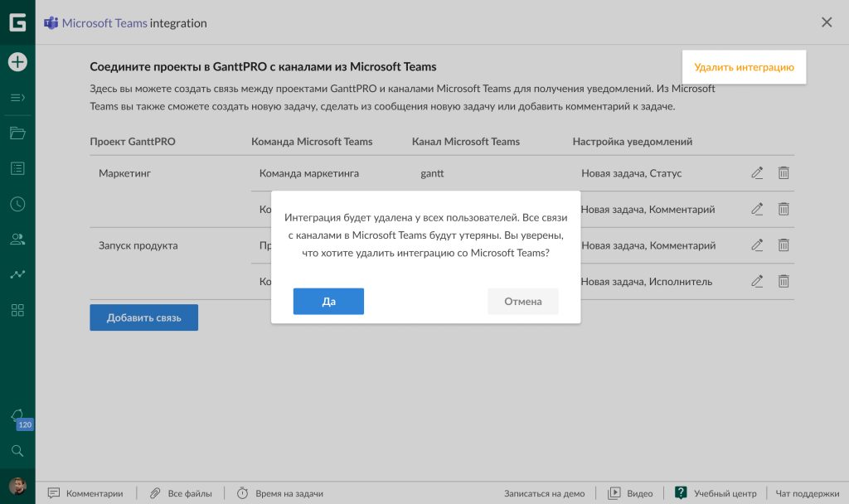
Task: Open the reports chart icon
Action: (x=17, y=274)
